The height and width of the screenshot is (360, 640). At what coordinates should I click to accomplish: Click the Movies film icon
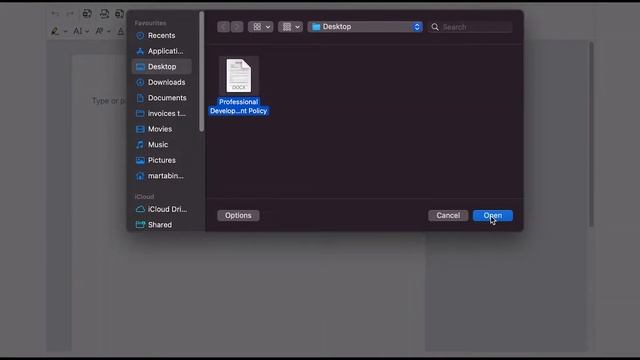coord(140,129)
